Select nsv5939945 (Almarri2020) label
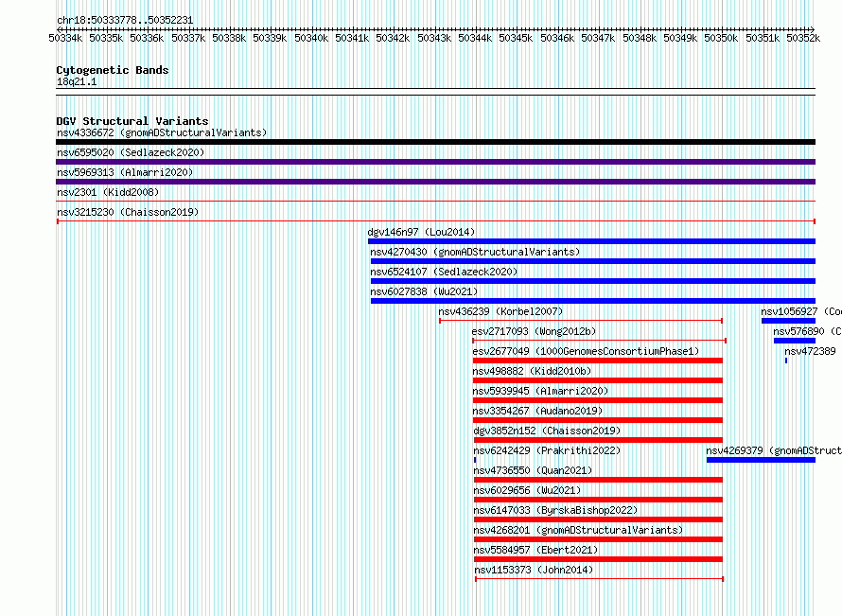This screenshot has width=842, height=616. click(x=540, y=391)
